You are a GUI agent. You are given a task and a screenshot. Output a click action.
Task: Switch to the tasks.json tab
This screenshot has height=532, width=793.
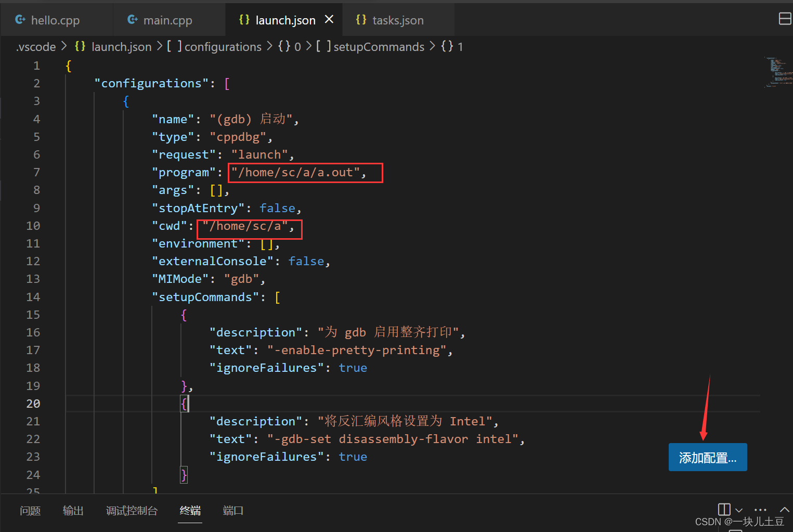point(397,20)
